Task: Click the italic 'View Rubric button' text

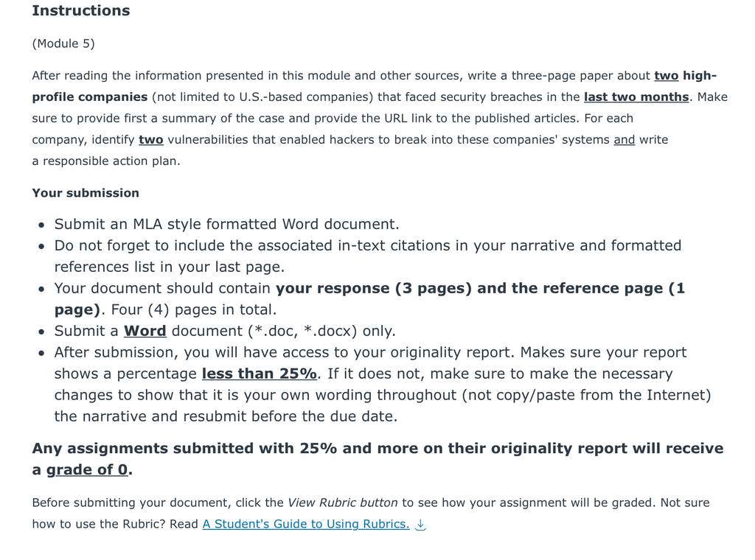Action: [x=342, y=503]
